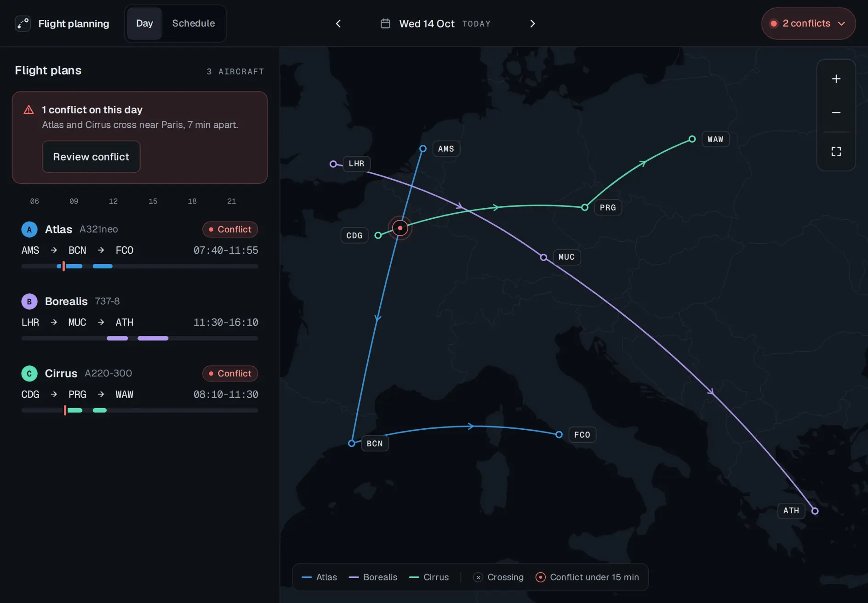Select the CDG airport label on map
Image resolution: width=868 pixels, height=603 pixels.
[354, 235]
